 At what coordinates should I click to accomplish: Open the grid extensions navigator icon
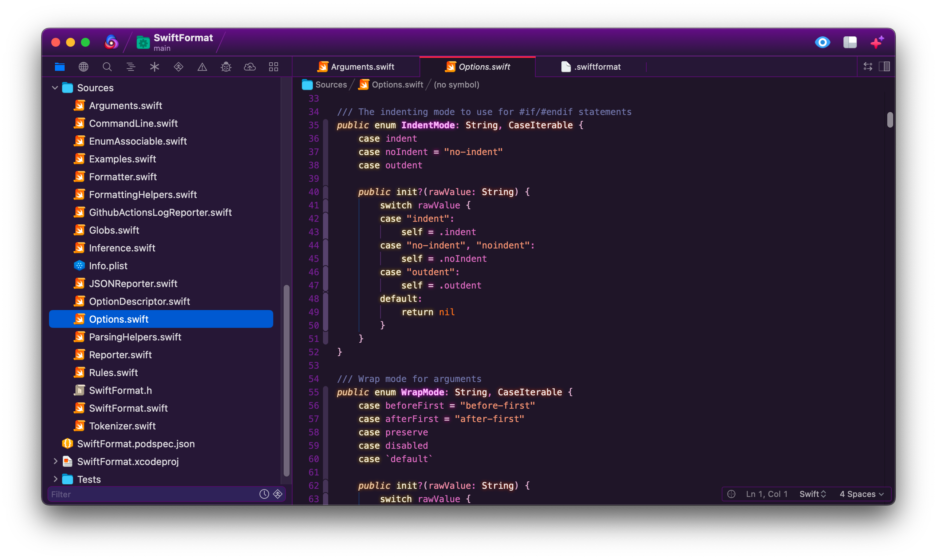click(274, 67)
